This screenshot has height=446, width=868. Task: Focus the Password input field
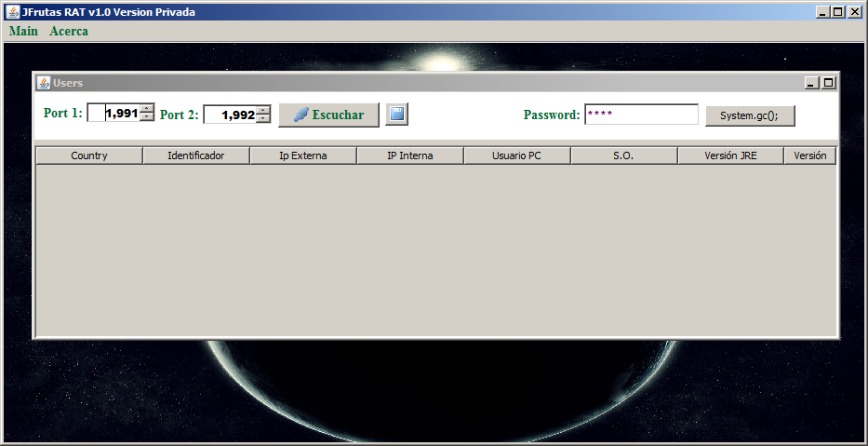(640, 115)
